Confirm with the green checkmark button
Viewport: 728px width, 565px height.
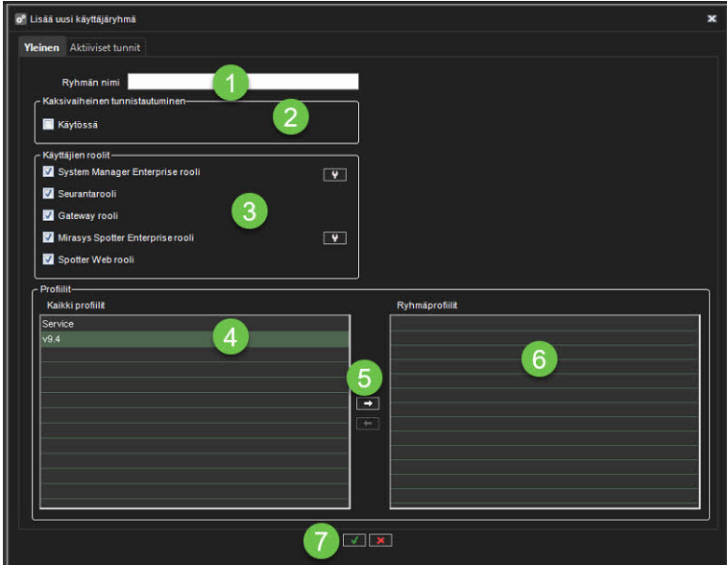(x=354, y=540)
